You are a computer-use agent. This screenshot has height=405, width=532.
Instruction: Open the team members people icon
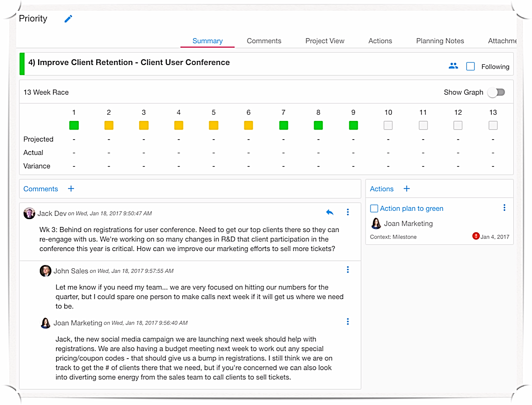point(453,66)
